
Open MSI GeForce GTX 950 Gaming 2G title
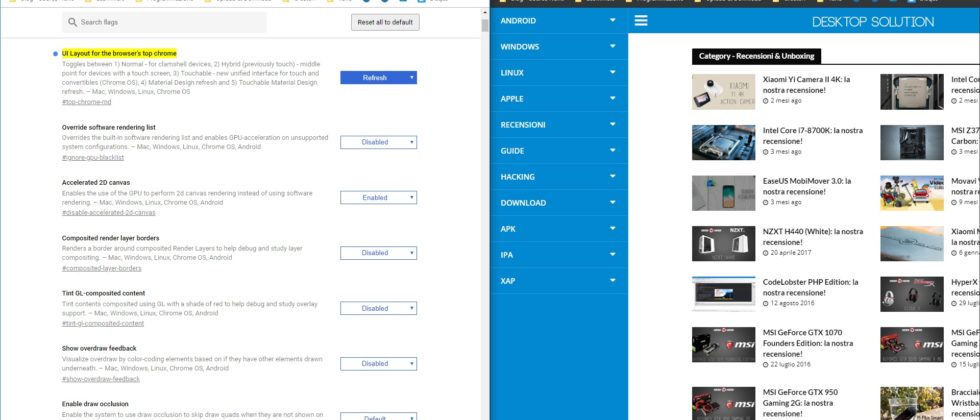click(x=801, y=403)
